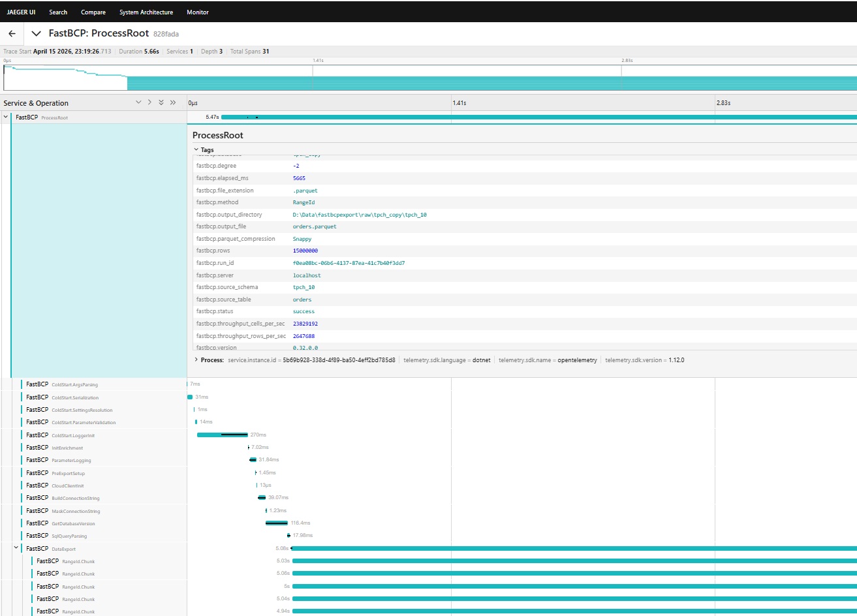Screen dimensions: 857x616
Task: Collapse one level with the right chevron icon
Action: coord(149,102)
